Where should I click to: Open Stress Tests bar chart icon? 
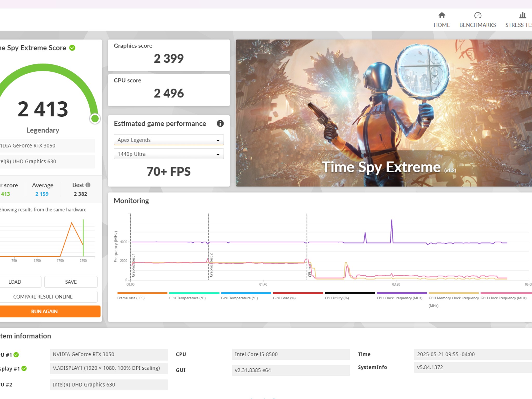[x=522, y=16]
